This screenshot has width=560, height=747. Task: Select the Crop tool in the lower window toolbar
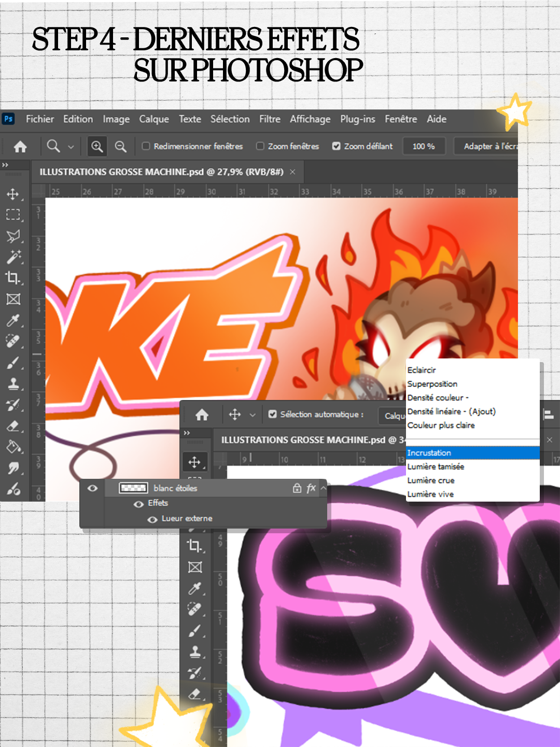click(x=195, y=546)
